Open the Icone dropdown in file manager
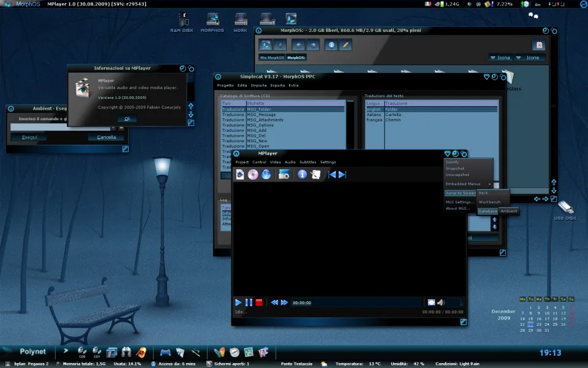 [x=528, y=58]
